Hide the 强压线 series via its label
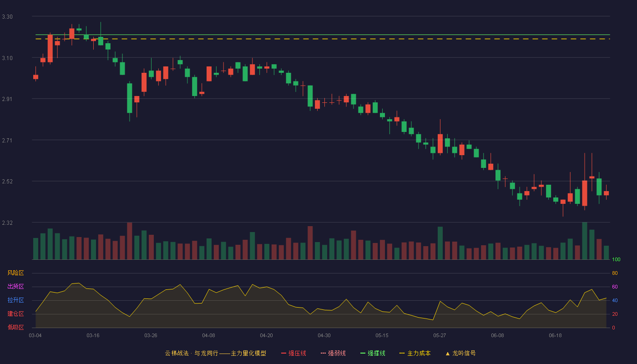The height and width of the screenshot is (364, 637). (x=297, y=353)
